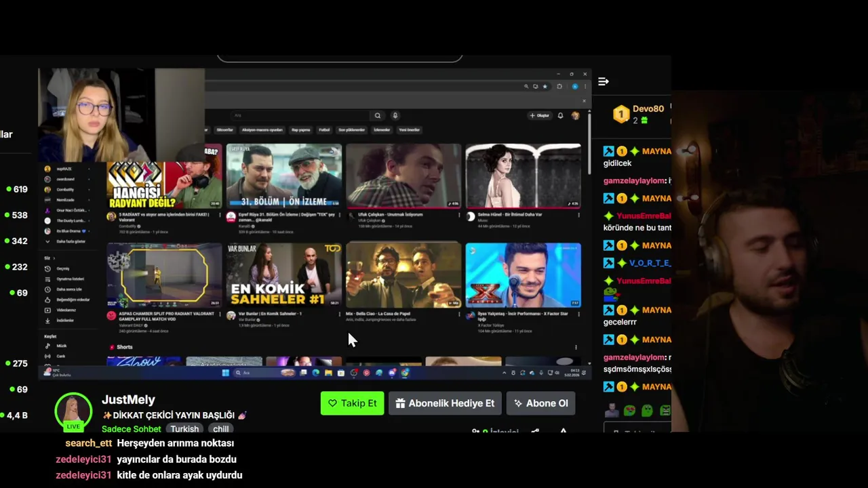
Task: Open JustMely channel avatar
Action: 73,411
